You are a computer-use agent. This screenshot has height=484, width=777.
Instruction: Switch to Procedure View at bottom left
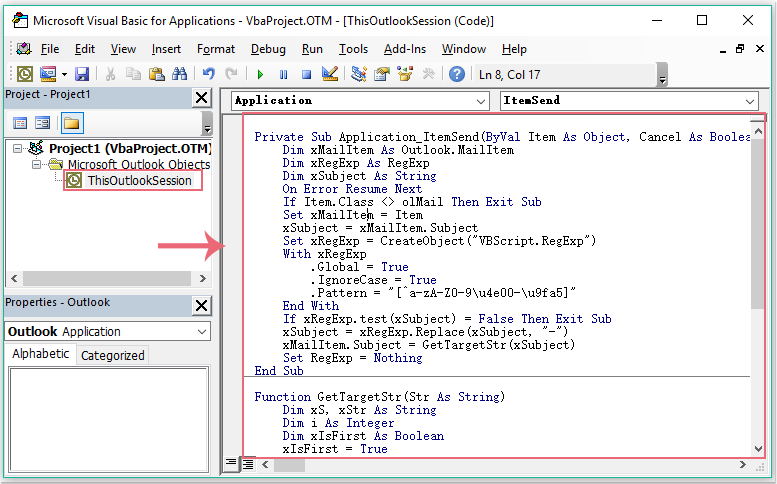231,463
